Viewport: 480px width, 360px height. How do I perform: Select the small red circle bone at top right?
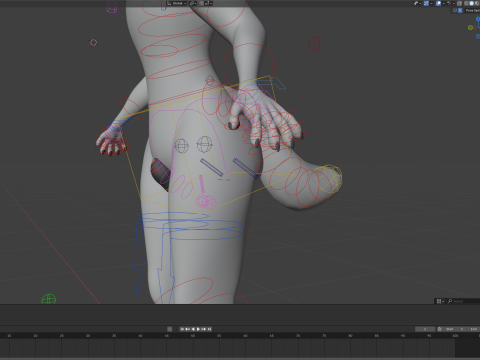coord(314,44)
